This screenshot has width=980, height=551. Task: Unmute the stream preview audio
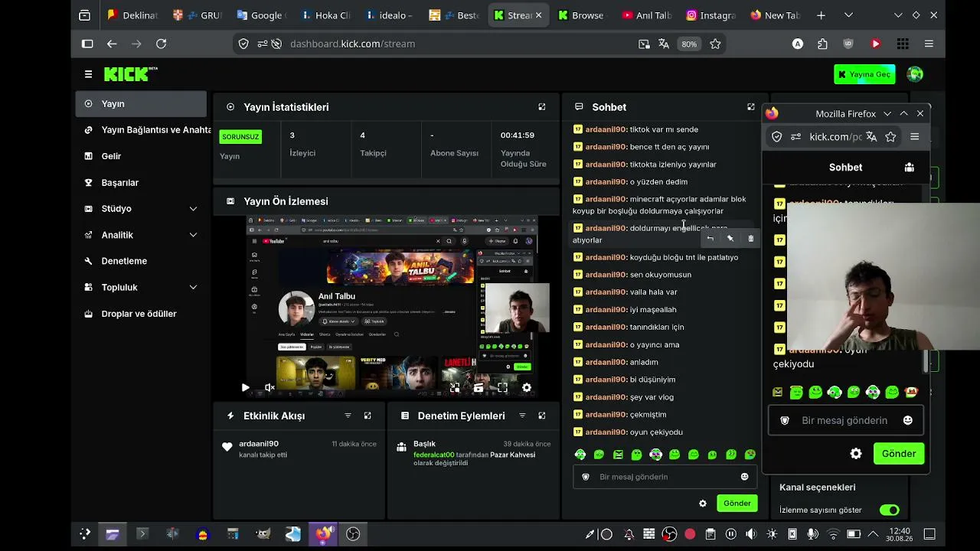(269, 388)
